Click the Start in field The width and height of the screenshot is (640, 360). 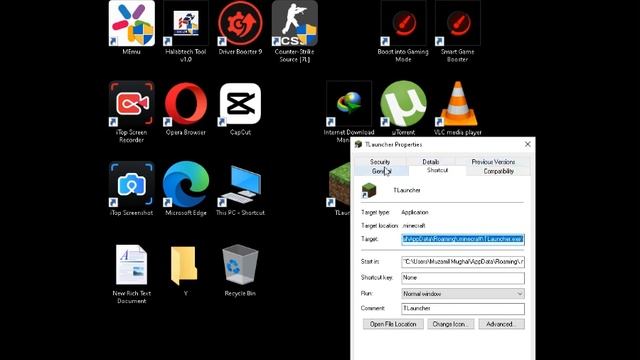463,262
